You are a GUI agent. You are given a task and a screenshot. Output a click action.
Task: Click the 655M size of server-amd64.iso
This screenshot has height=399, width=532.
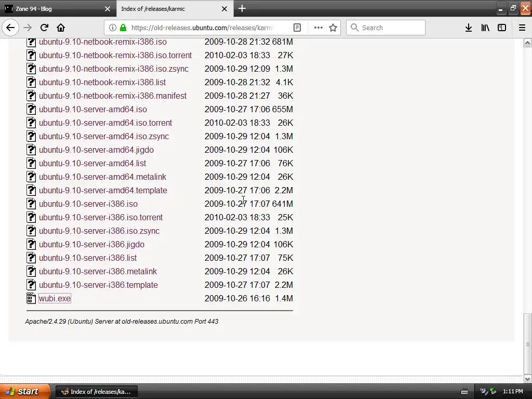(282, 109)
